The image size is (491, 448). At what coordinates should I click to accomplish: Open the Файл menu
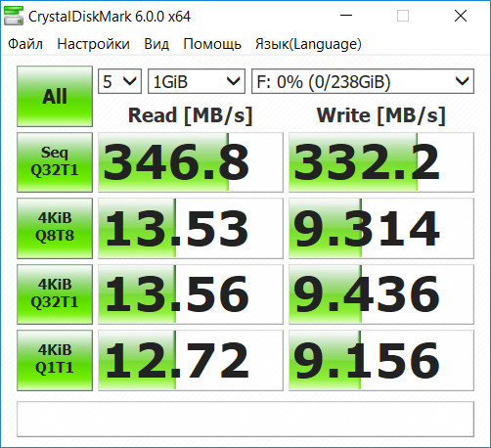pyautogui.click(x=25, y=44)
